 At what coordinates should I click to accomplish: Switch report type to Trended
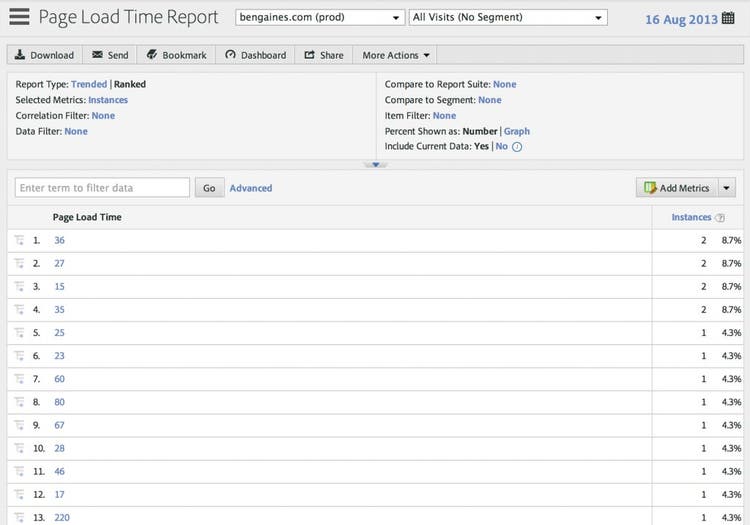point(89,85)
